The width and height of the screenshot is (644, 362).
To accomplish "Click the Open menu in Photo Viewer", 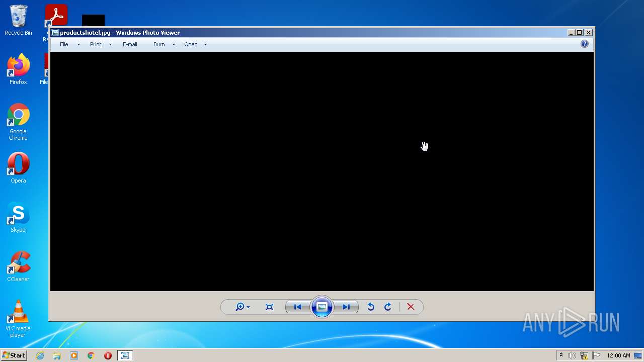I will 191,44.
